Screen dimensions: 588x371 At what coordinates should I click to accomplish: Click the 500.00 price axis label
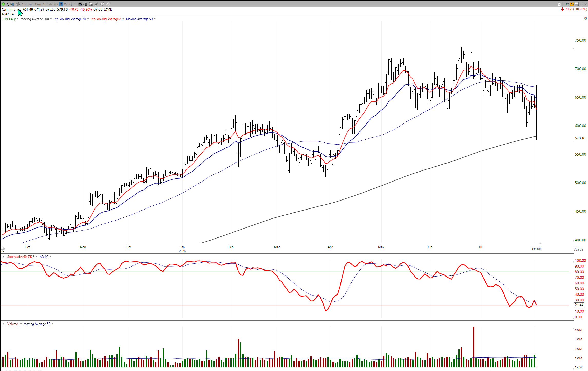[580, 183]
